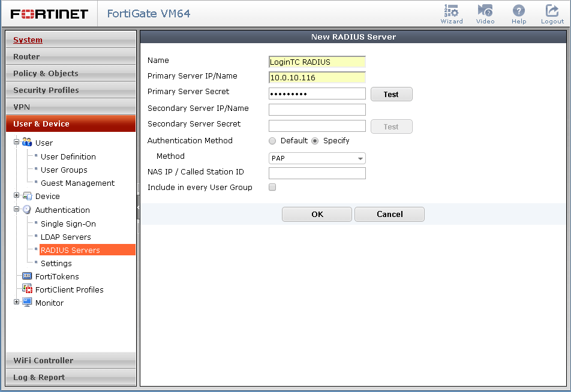Open the Log & Report section
This screenshot has height=392, width=571.
click(71, 377)
